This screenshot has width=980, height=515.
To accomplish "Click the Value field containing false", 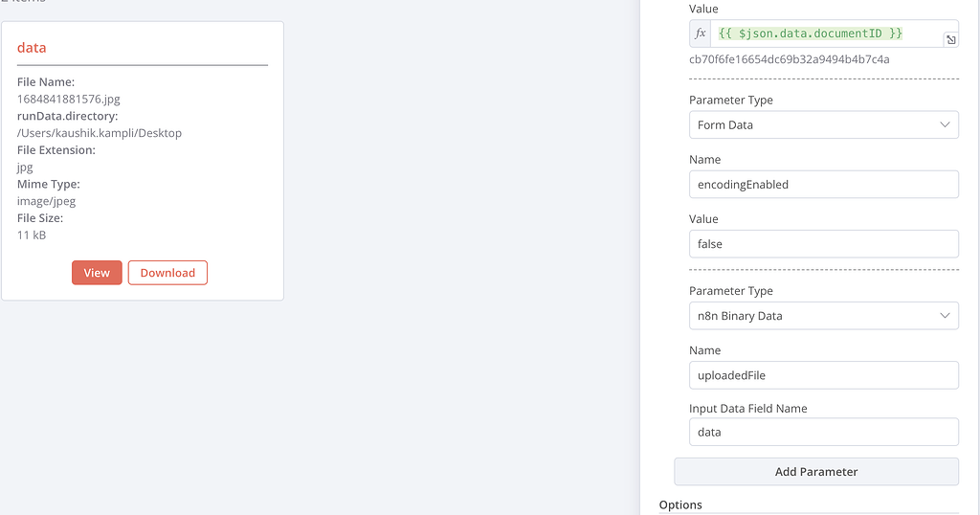I will pos(824,244).
